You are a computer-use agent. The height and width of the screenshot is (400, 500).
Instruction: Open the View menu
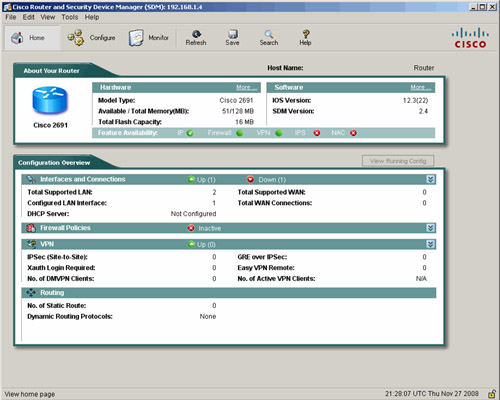(48, 17)
